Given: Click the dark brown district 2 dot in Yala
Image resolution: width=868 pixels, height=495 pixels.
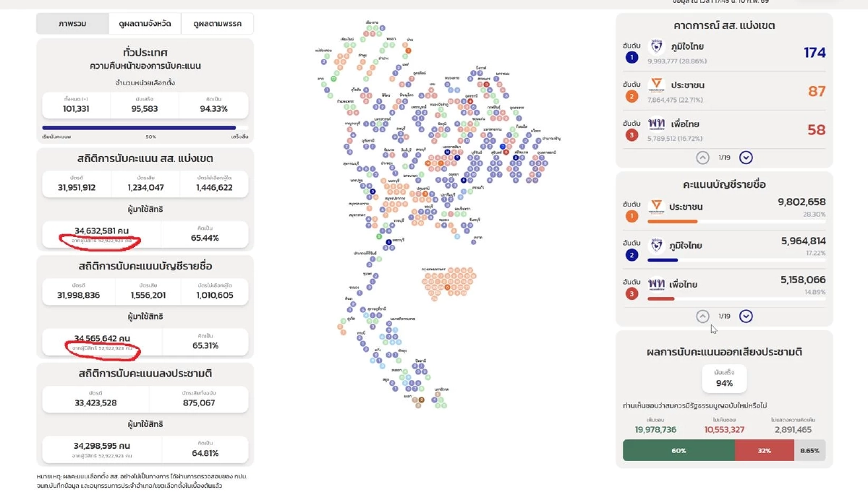Looking at the screenshot, I should pyautogui.click(x=421, y=400).
